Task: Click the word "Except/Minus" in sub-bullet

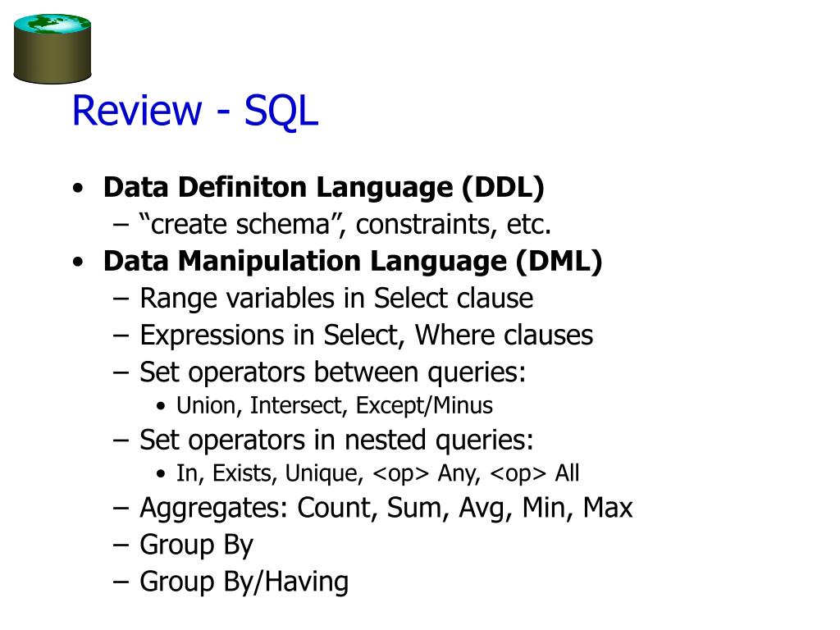Action: [424, 405]
